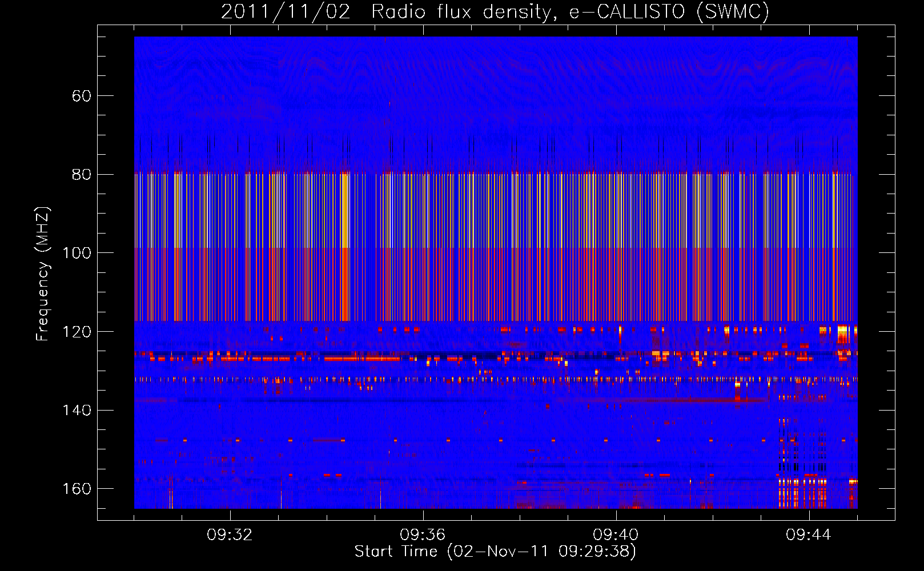The height and width of the screenshot is (571, 924).
Task: Click the 120 frequency tick label
Action: pos(77,332)
